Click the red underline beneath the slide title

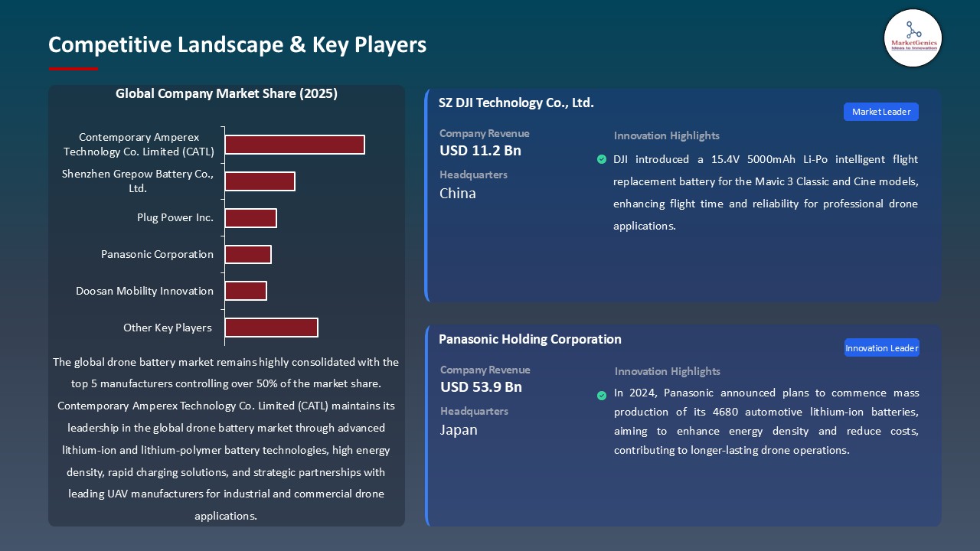click(x=73, y=69)
